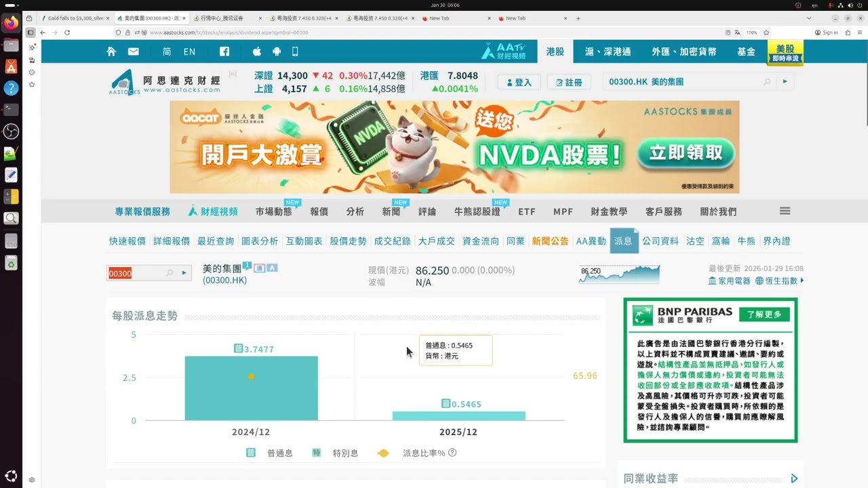Click the orange payout ratio dot on 2024/12
Image resolution: width=868 pixels, height=488 pixels.
251,376
